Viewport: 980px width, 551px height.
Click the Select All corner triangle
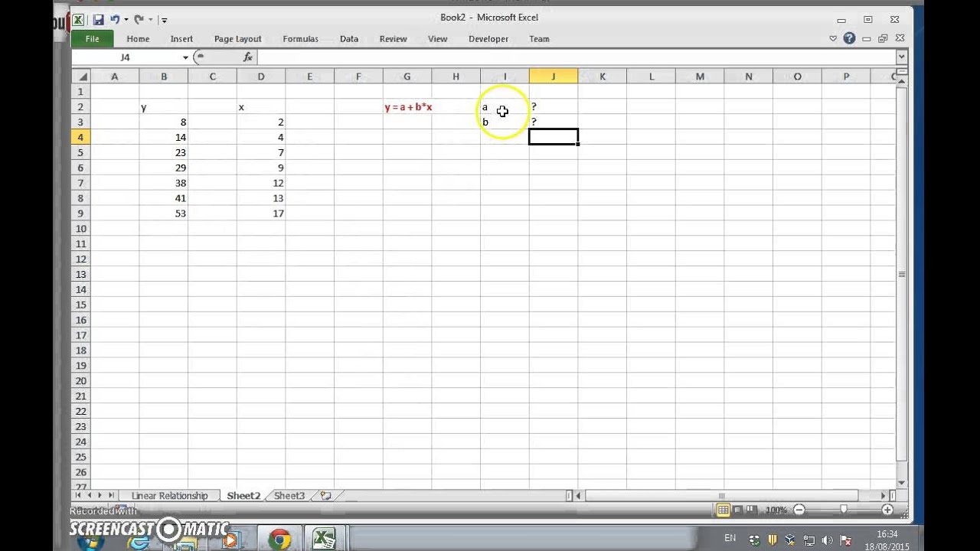(81, 77)
